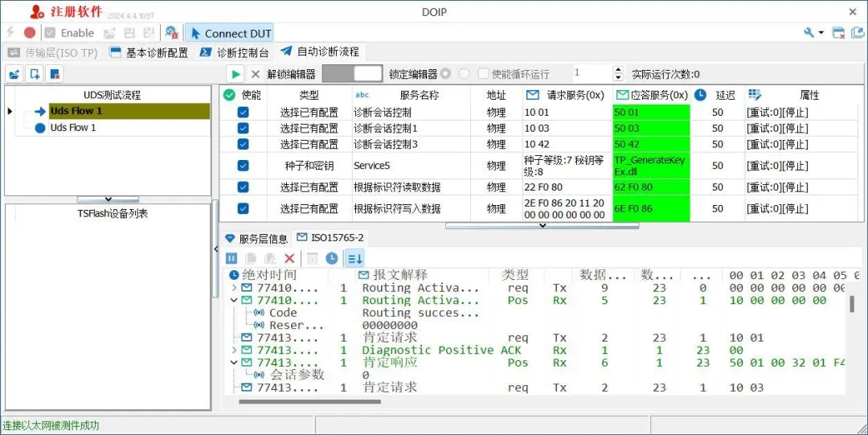Click the lightning bolt icon in toolbar
Screen dimensions: 868x435
point(10,33)
